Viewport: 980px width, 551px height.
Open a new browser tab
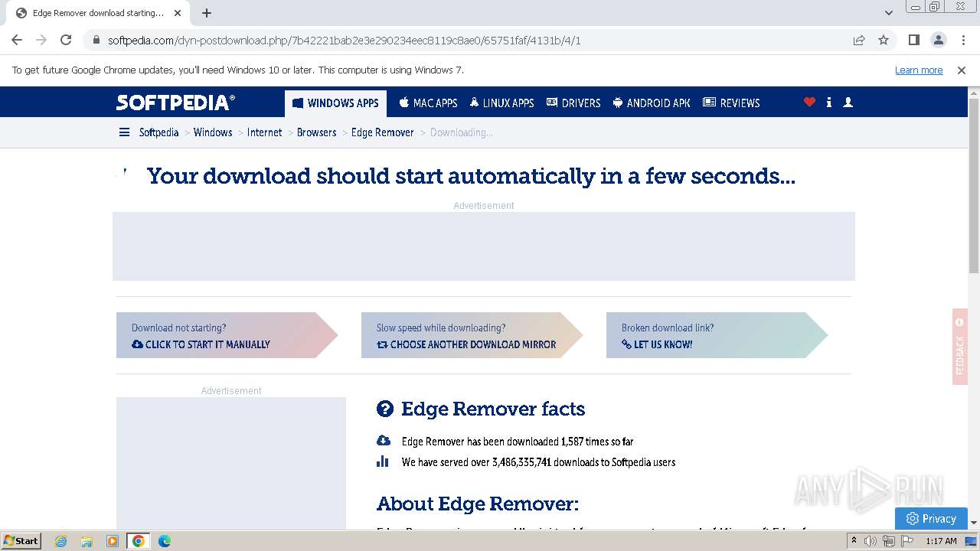pos(207,13)
